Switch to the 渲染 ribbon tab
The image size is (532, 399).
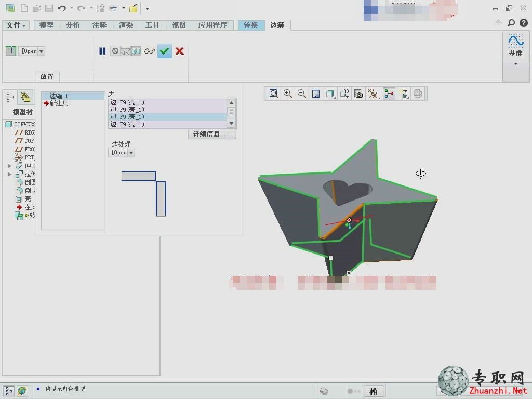point(126,25)
